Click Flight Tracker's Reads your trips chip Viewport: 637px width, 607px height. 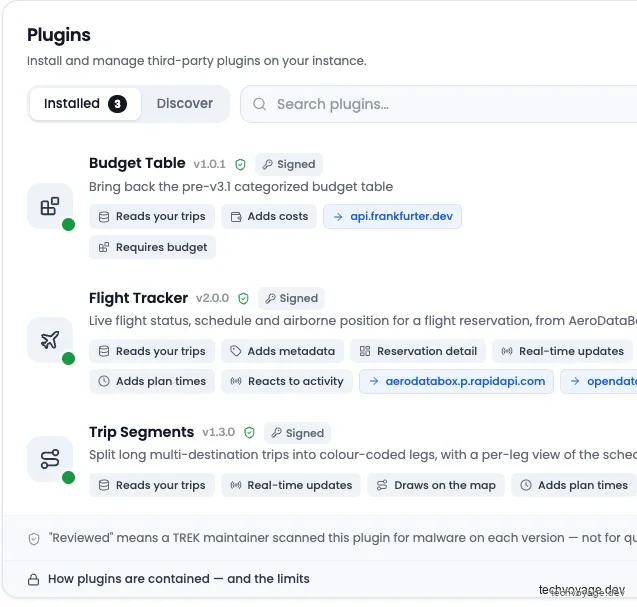[152, 351]
